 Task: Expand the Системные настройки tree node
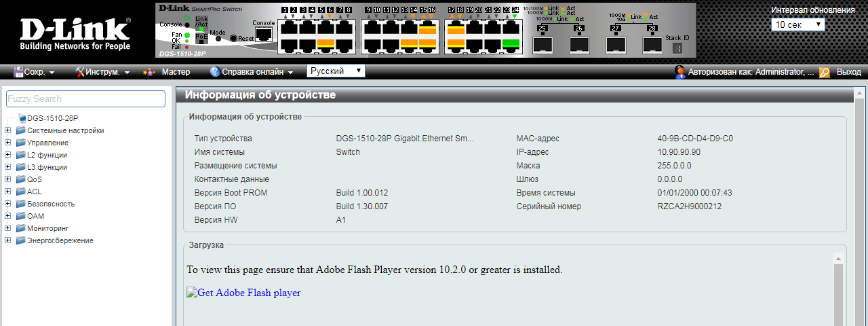coord(7,130)
